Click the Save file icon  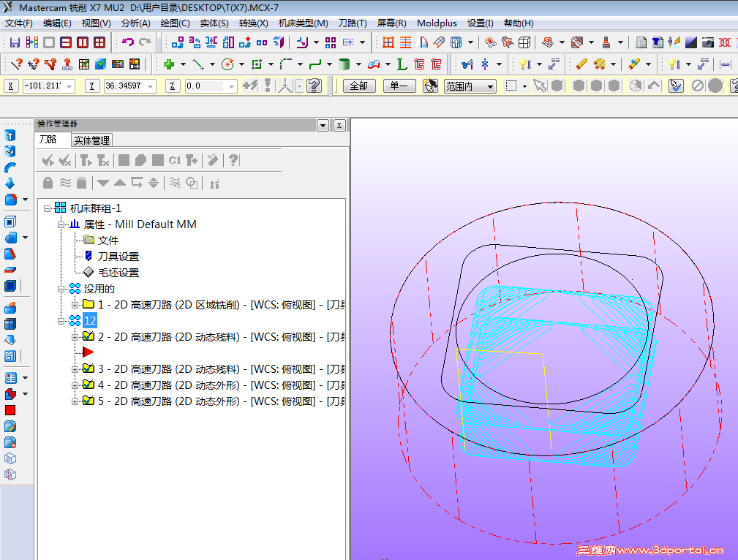pyautogui.click(x=15, y=42)
